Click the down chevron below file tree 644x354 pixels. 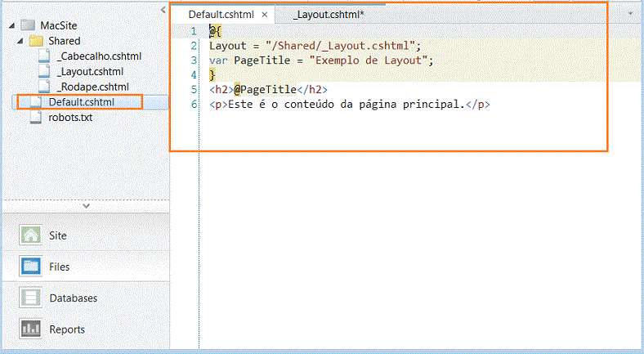point(87,206)
